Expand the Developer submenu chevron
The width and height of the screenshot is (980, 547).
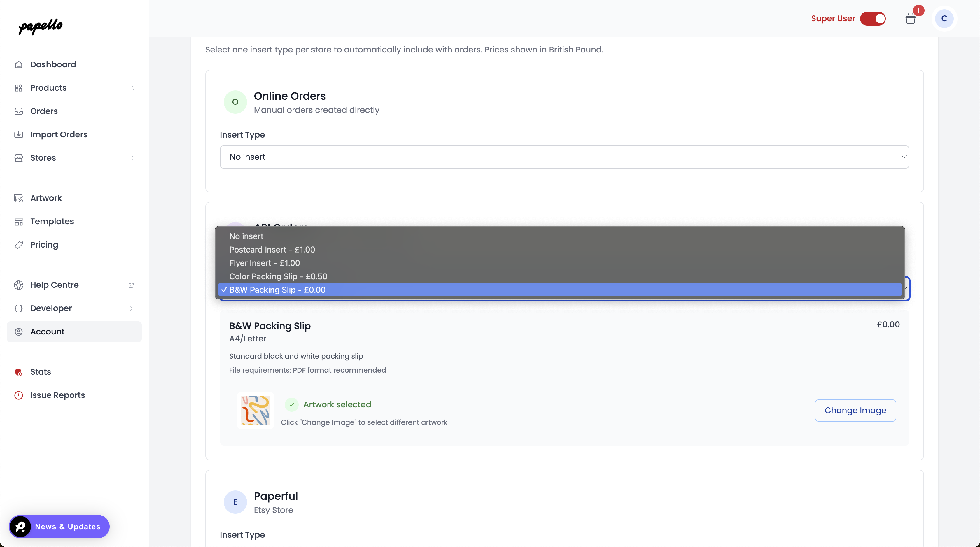(131, 308)
